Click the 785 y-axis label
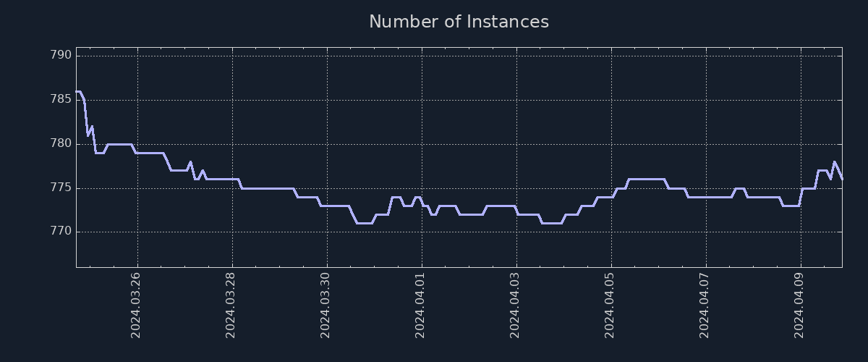This screenshot has width=868, height=362. pyautogui.click(x=62, y=100)
